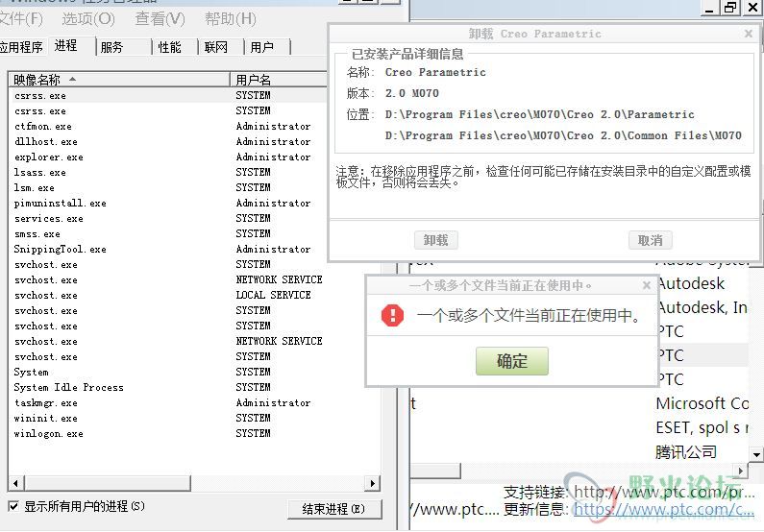The height and width of the screenshot is (532, 764).
Task: Select the pimuninstall.exe process
Action: (x=168, y=203)
